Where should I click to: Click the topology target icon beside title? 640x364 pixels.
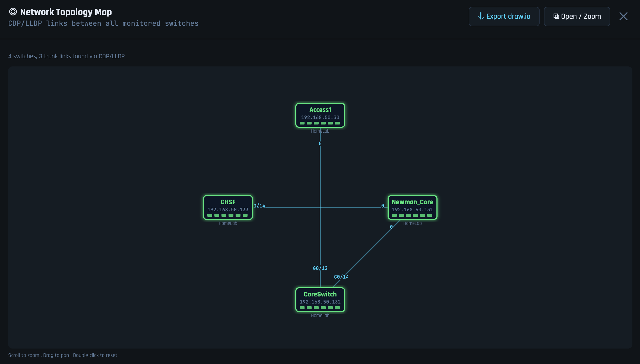13,12
